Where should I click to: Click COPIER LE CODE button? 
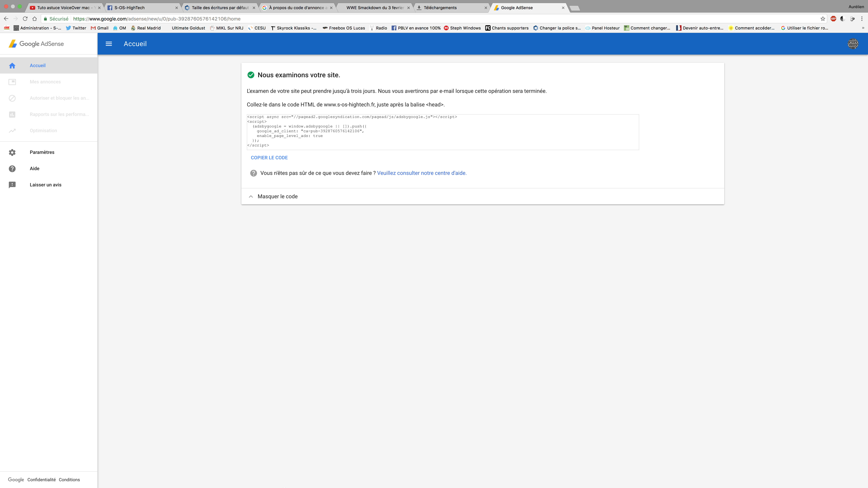click(x=269, y=158)
